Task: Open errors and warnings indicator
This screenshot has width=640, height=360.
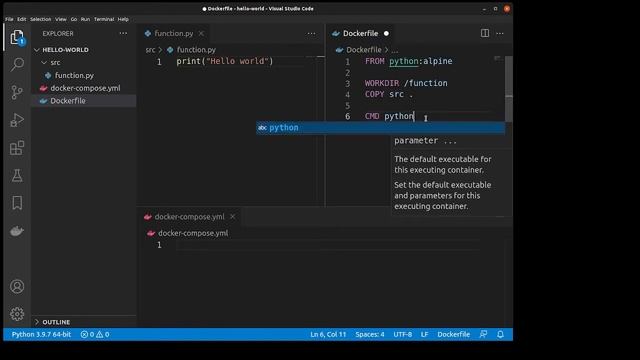Action: pyautogui.click(x=95, y=334)
